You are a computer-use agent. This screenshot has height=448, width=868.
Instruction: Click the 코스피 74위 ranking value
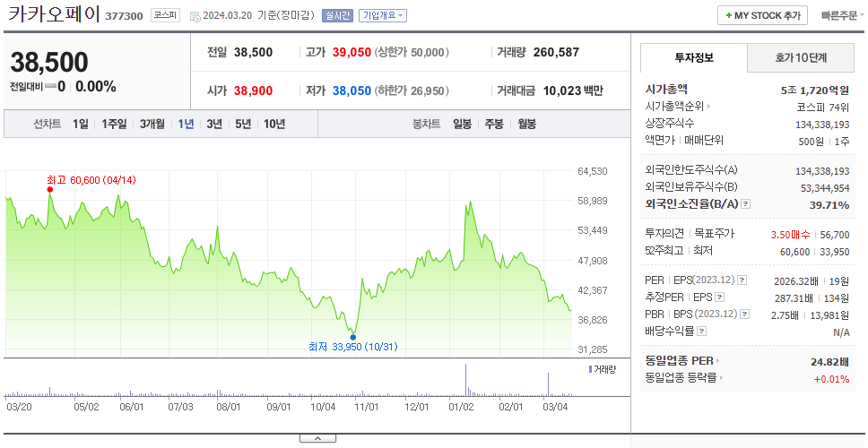tap(823, 107)
